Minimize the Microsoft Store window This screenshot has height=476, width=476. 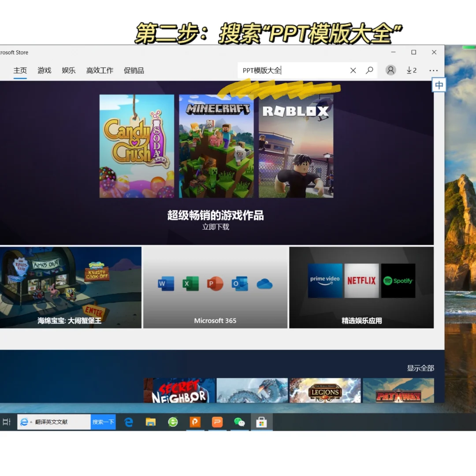pyautogui.click(x=393, y=52)
